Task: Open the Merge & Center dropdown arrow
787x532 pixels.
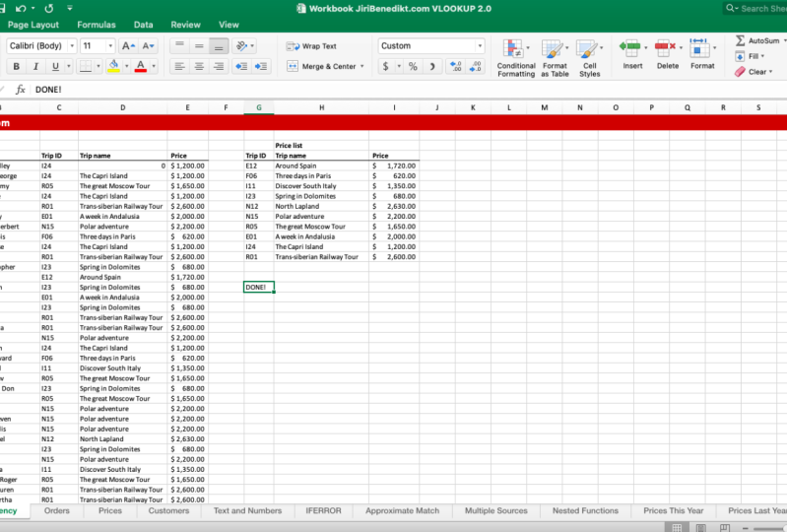Action: click(361, 66)
